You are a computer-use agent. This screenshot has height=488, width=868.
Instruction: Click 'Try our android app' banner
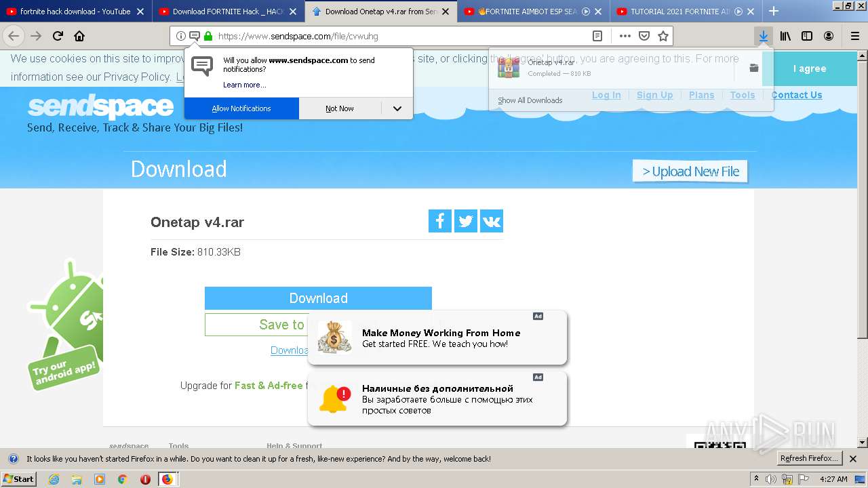click(65, 325)
